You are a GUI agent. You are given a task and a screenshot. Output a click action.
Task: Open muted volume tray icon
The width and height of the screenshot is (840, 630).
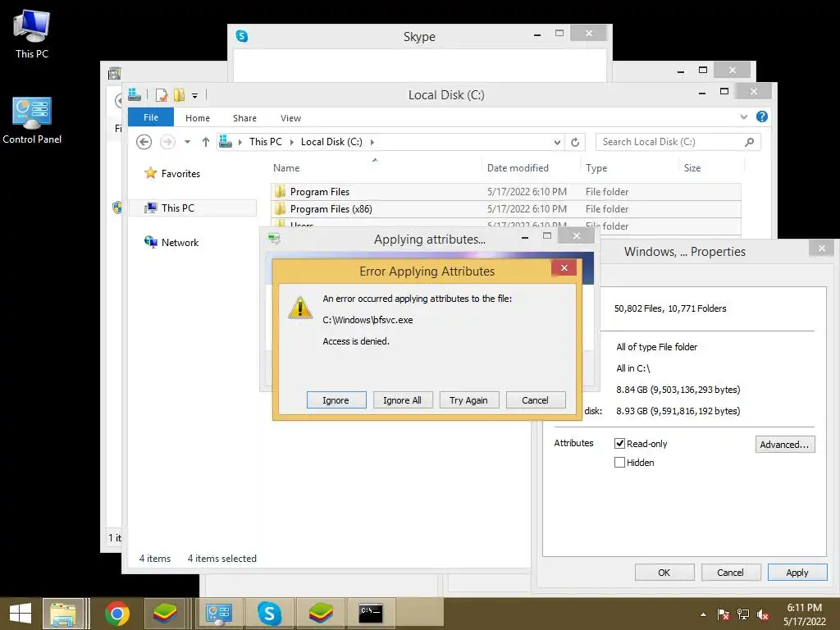(763, 614)
